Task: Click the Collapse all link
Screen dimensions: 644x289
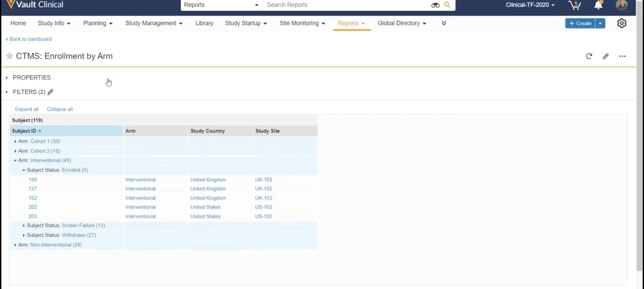Action: point(60,109)
